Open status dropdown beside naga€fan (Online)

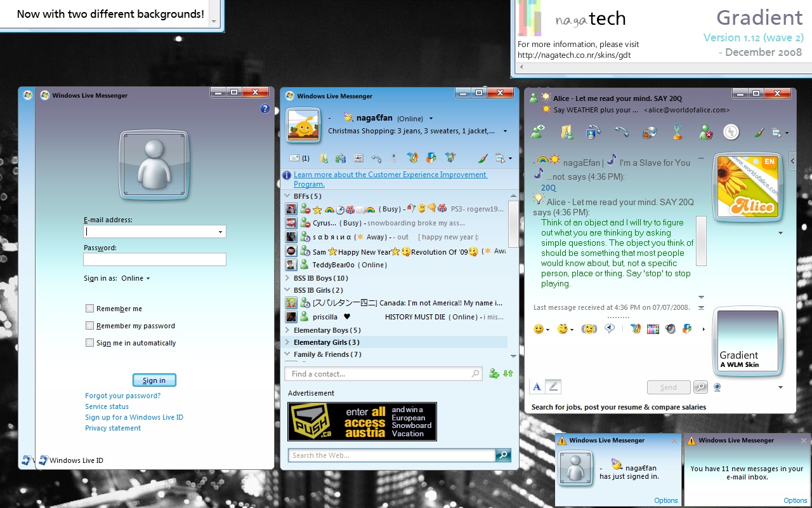click(x=431, y=119)
